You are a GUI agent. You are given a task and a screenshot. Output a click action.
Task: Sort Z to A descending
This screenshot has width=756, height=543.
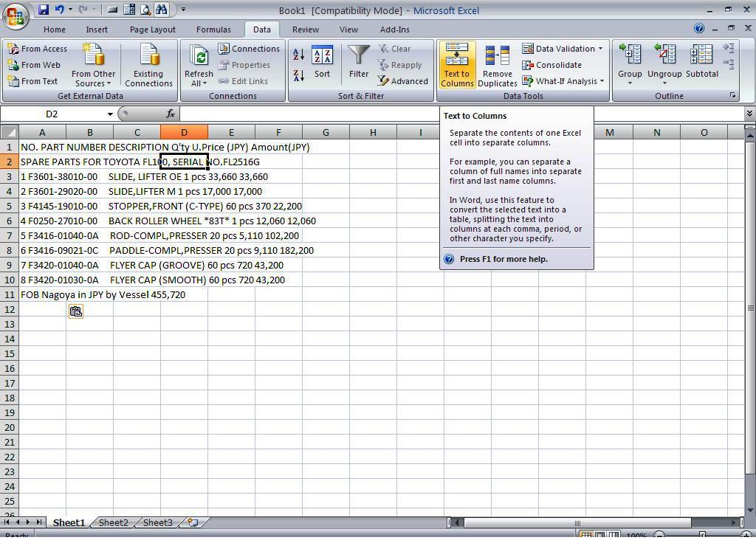pos(298,75)
